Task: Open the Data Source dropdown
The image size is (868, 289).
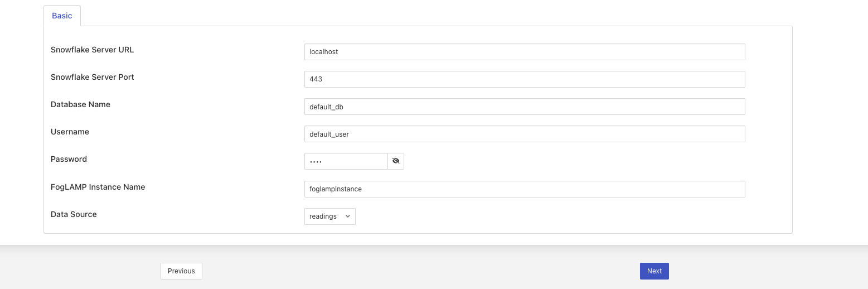Action: pos(329,216)
